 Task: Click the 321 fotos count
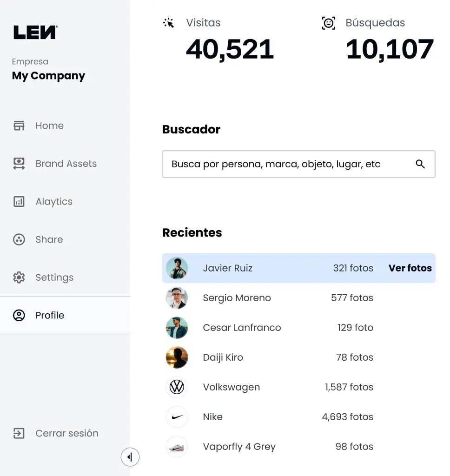coord(353,268)
